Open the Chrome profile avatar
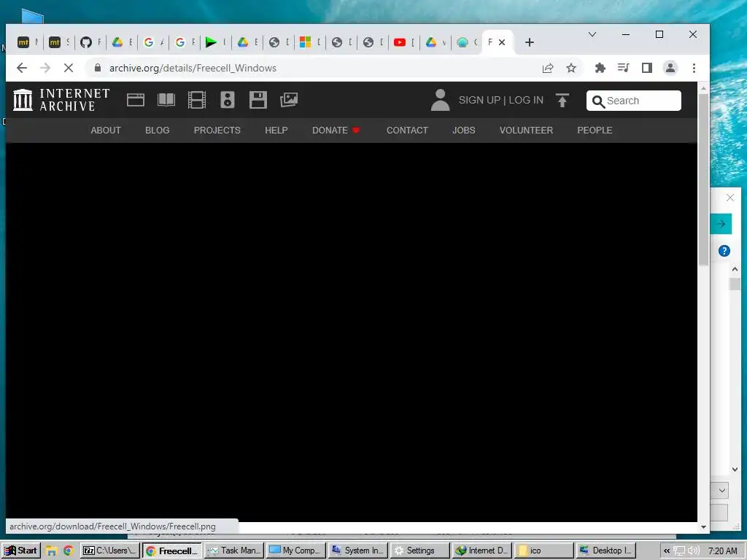747x560 pixels. tap(670, 68)
